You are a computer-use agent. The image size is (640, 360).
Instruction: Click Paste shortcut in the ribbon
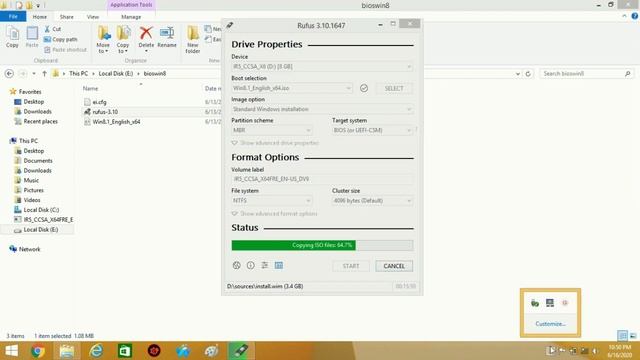65,50
